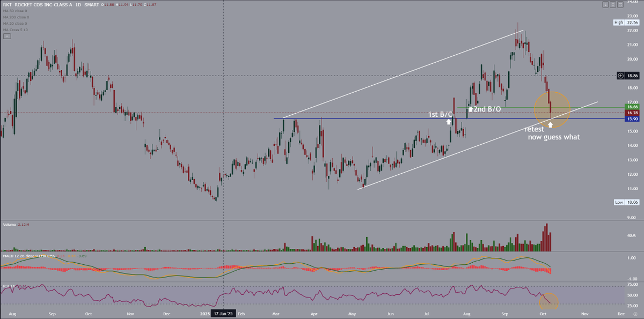Select the MA 20 close indicator legend
Viewport: 644px width, 319px height.
[x=16, y=23]
